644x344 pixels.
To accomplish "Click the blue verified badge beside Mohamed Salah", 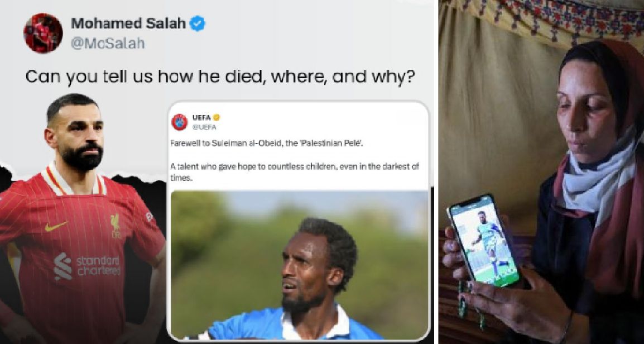I will click(198, 24).
